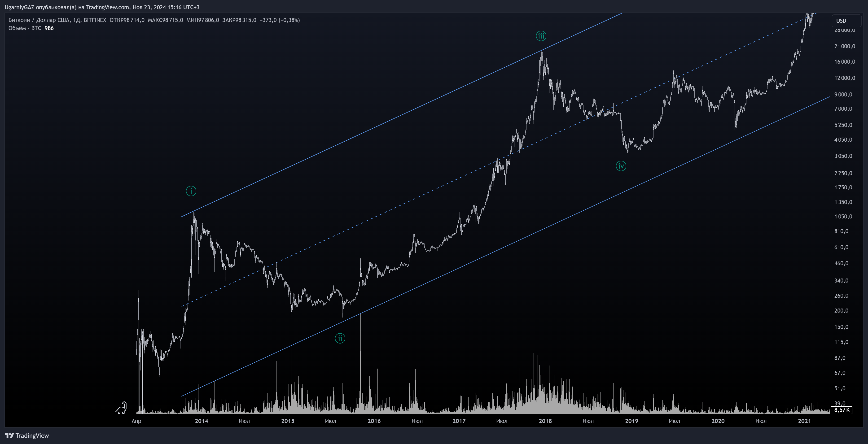Click the volume value 986
Image resolution: width=868 pixels, height=444 pixels.
click(x=49, y=28)
